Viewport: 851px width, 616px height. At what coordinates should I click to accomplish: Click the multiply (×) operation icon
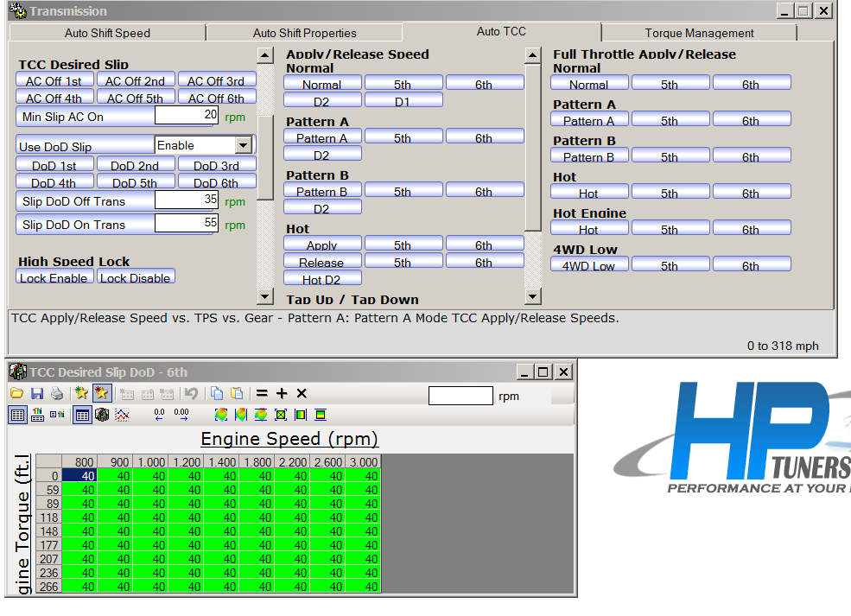coord(302,394)
